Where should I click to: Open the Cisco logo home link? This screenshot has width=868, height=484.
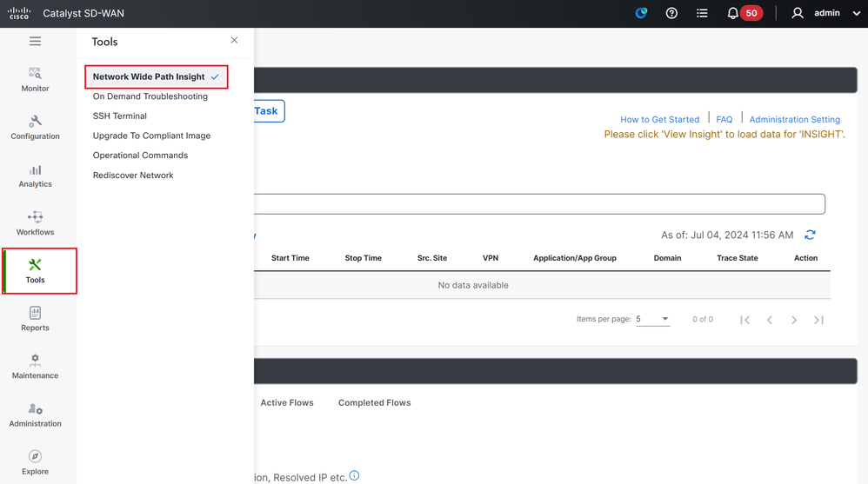[19, 13]
